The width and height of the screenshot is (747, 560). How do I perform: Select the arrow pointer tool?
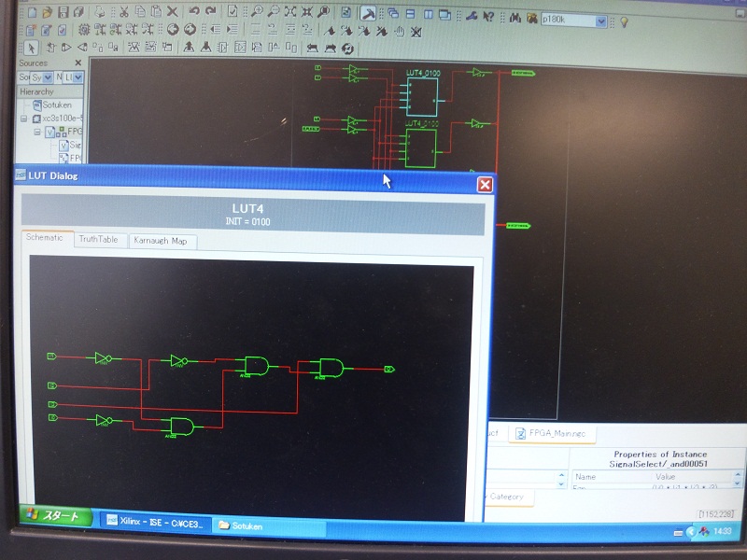tap(31, 48)
